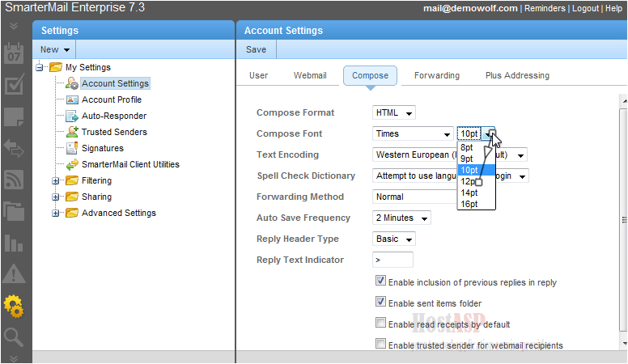Select Trusted Senders in the tree
Viewport: 628px width, 364px height.
tap(114, 132)
